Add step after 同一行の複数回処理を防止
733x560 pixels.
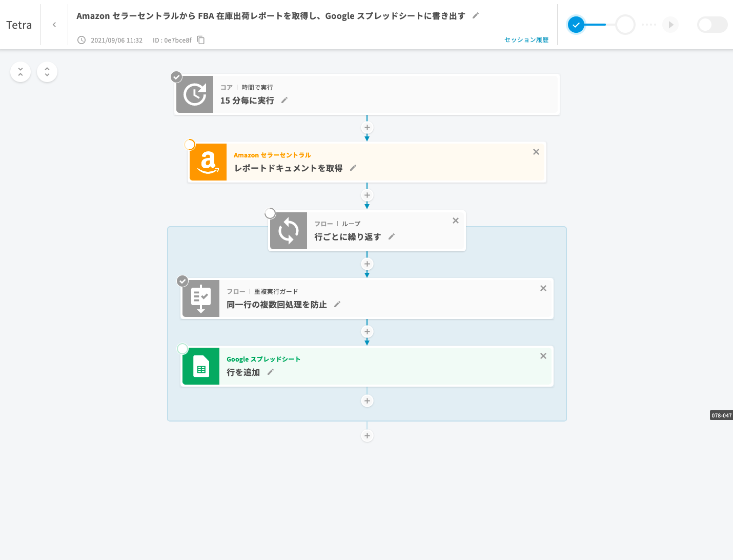pyautogui.click(x=367, y=332)
